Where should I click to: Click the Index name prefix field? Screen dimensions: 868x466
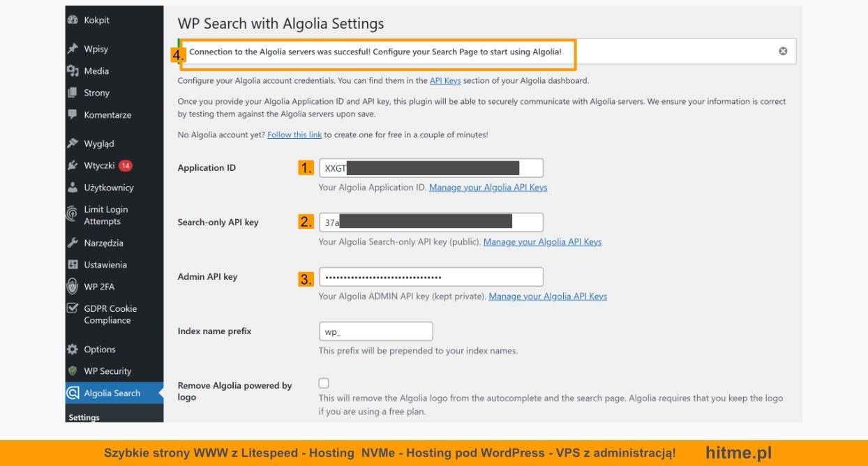[x=375, y=331]
